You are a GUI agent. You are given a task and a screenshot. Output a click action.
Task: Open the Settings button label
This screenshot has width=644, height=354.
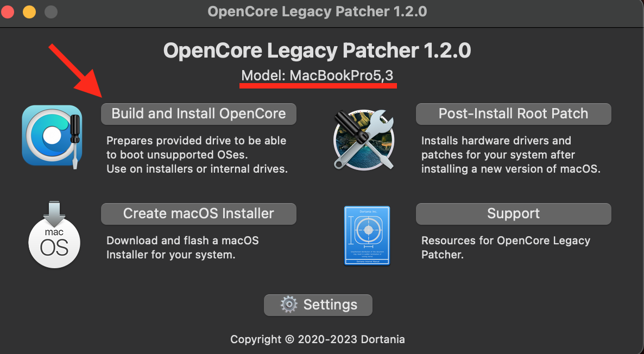pos(330,305)
